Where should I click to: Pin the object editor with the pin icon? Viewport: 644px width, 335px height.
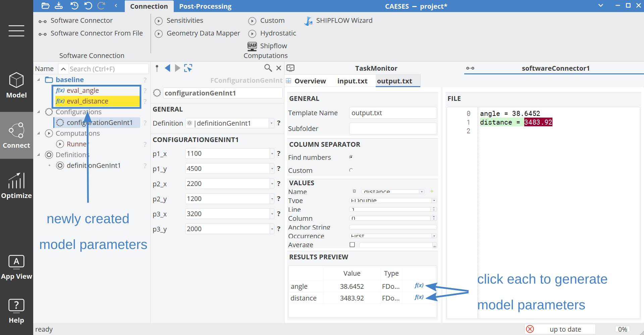tap(157, 68)
